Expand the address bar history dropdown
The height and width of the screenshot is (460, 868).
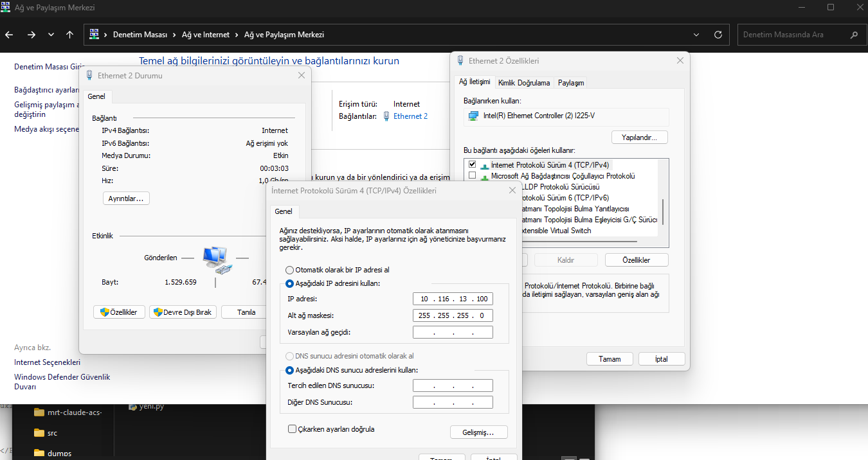tap(697, 35)
